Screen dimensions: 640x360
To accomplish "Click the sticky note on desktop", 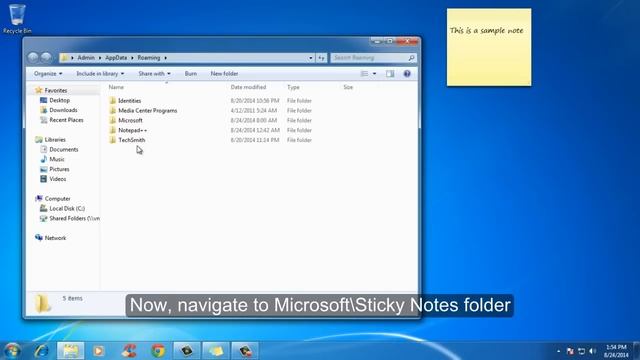I will (489, 47).
